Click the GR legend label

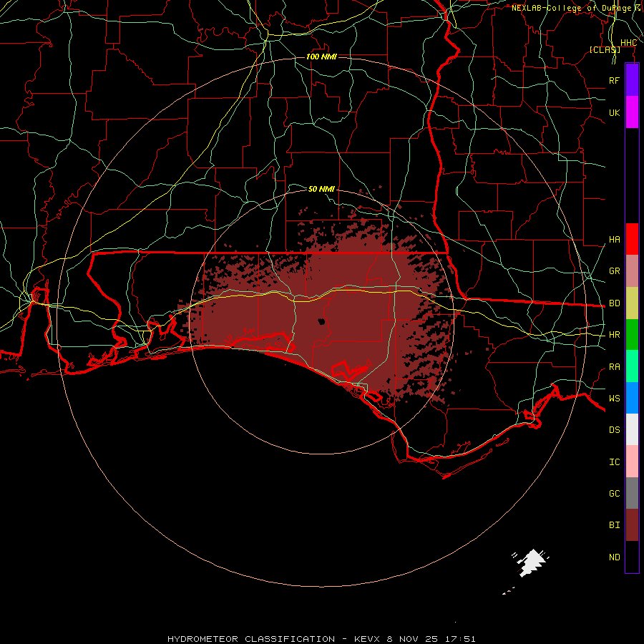[614, 271]
